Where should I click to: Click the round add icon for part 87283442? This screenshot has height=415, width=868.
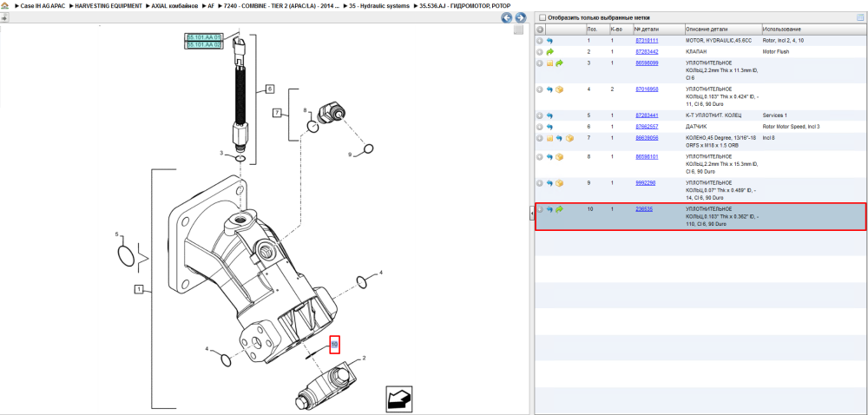point(540,51)
